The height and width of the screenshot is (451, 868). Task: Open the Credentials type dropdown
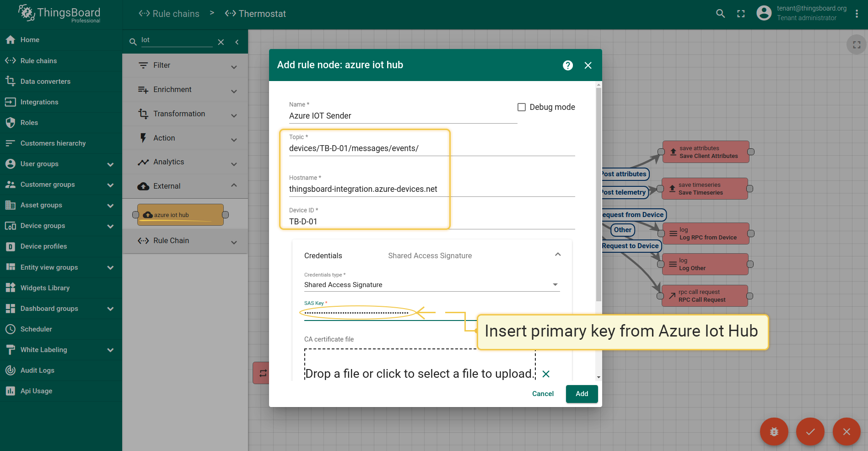point(432,285)
